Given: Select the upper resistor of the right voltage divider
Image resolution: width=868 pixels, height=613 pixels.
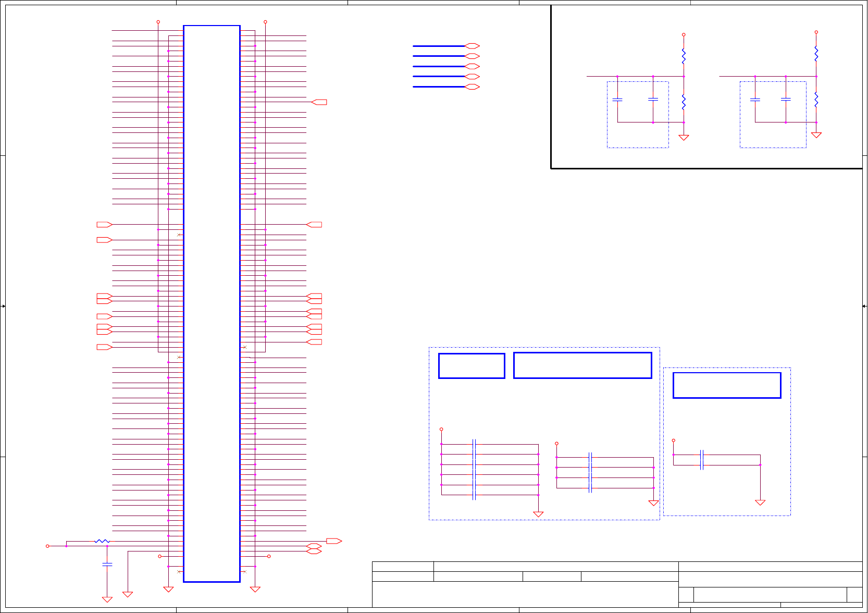Looking at the screenshot, I should (816, 54).
